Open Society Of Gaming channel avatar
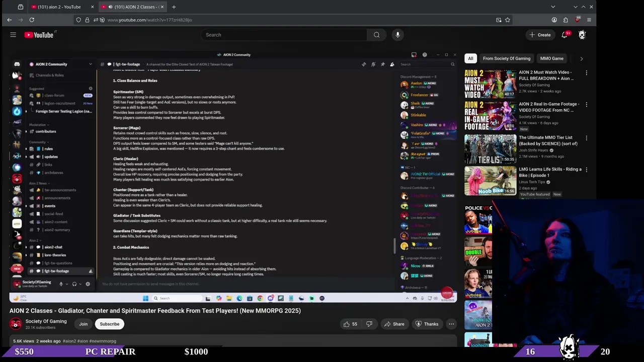The width and height of the screenshot is (644, 362). (16, 324)
